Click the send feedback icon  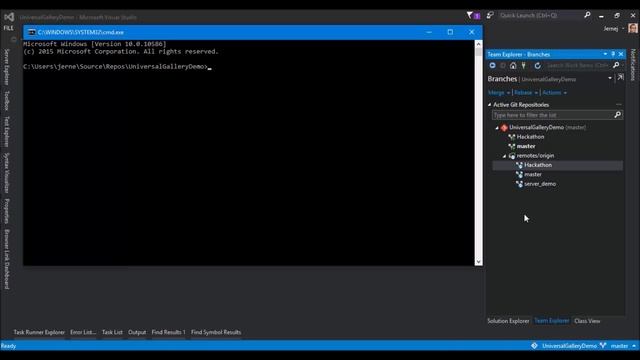pos(490,16)
